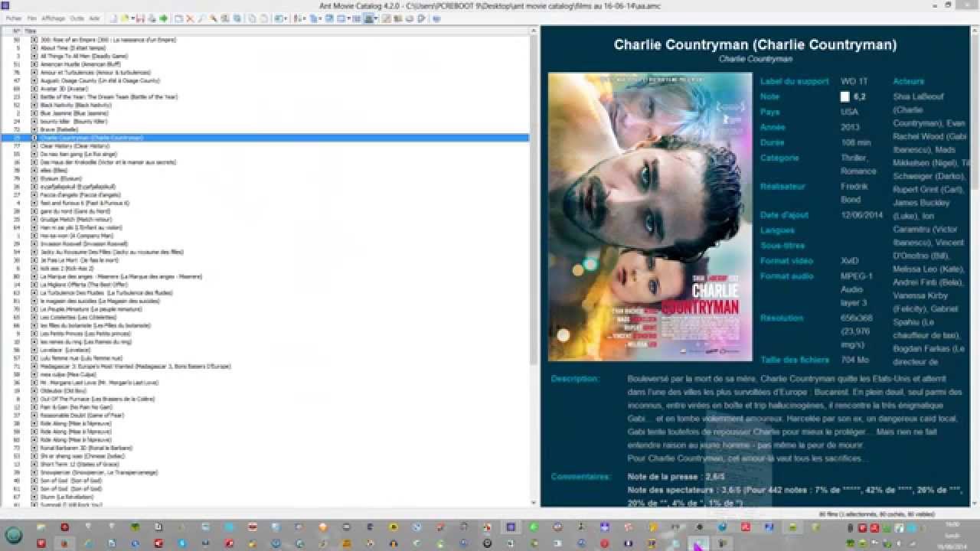This screenshot has width=980, height=551.
Task: Toggle checkbox for Avatar 3D
Action: [34, 89]
